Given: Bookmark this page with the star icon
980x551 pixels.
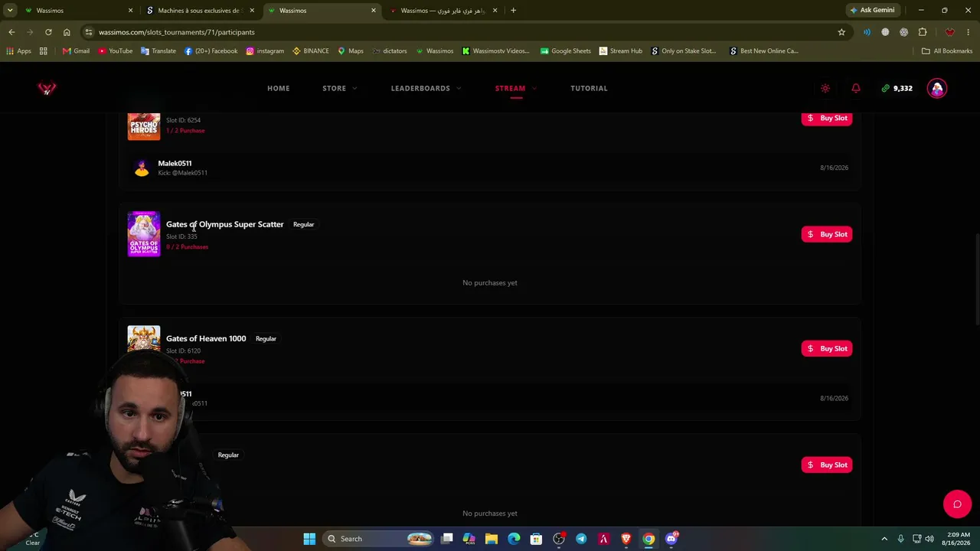Looking at the screenshot, I should tap(841, 32).
